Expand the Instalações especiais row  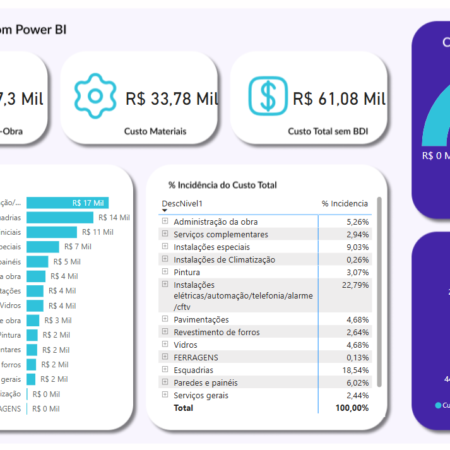[x=165, y=246]
